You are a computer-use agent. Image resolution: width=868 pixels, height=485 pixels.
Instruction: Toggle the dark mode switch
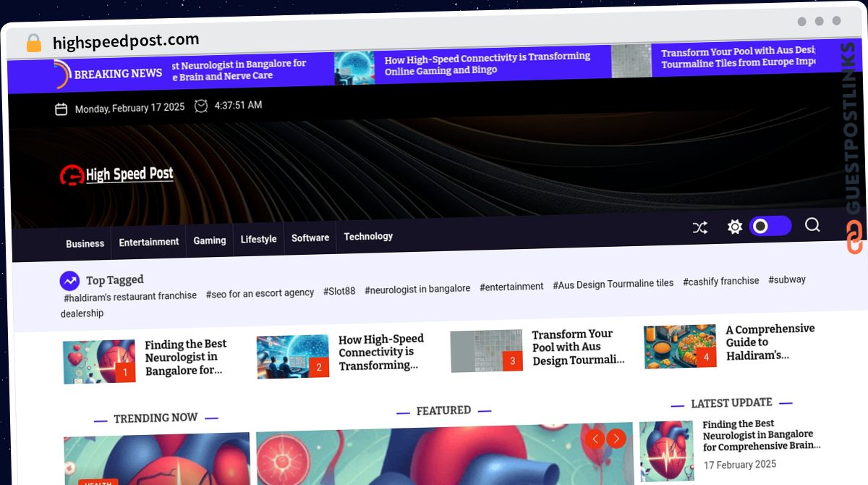(x=770, y=227)
